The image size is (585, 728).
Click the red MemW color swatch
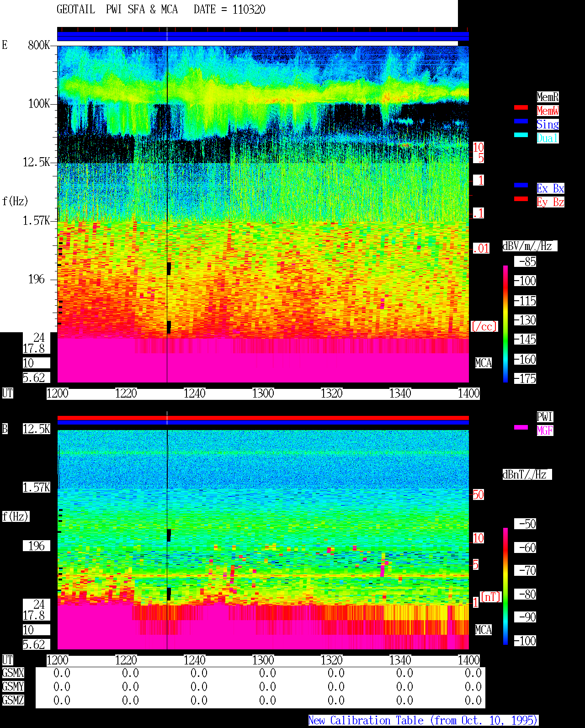[521, 108]
